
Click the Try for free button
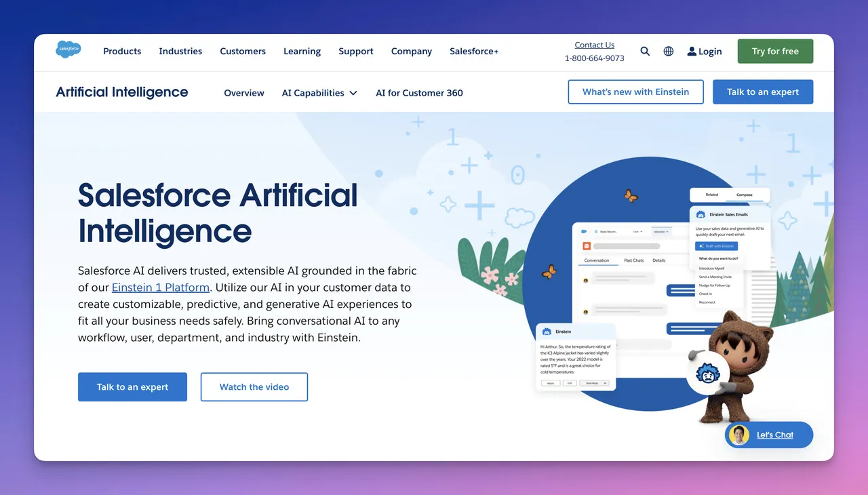[775, 52]
